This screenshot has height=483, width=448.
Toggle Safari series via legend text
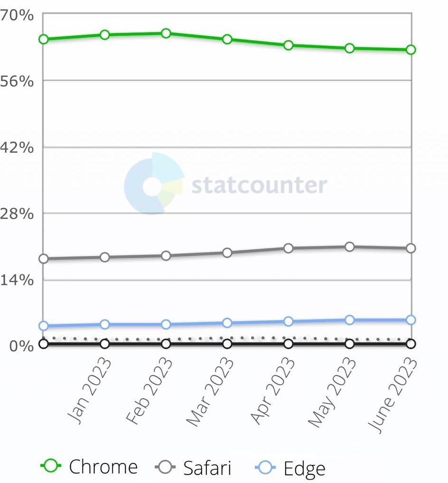click(207, 468)
